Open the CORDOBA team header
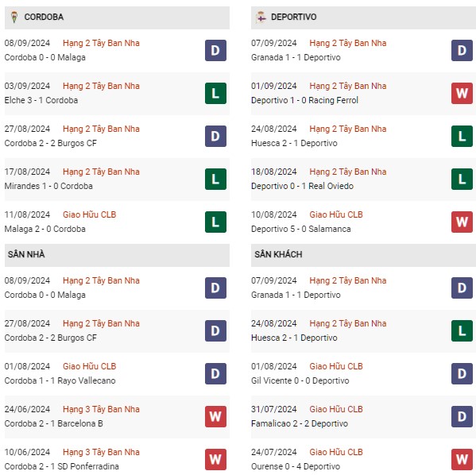This screenshot has width=476, height=475. [117, 17]
